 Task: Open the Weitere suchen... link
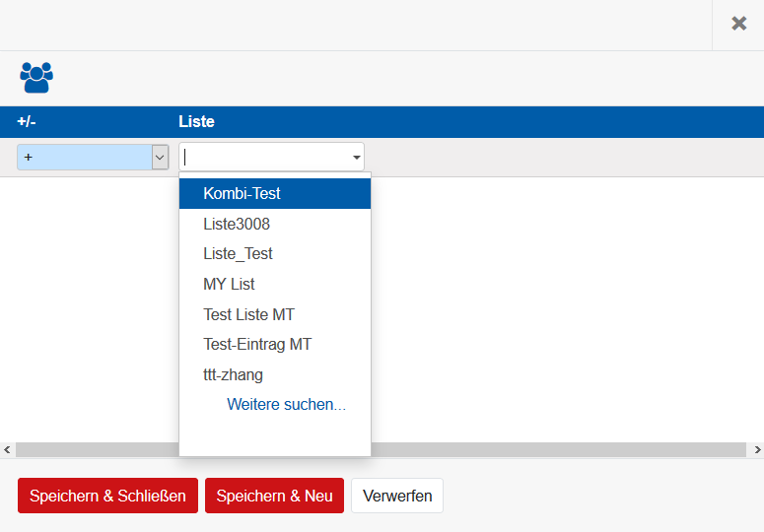tap(286, 405)
